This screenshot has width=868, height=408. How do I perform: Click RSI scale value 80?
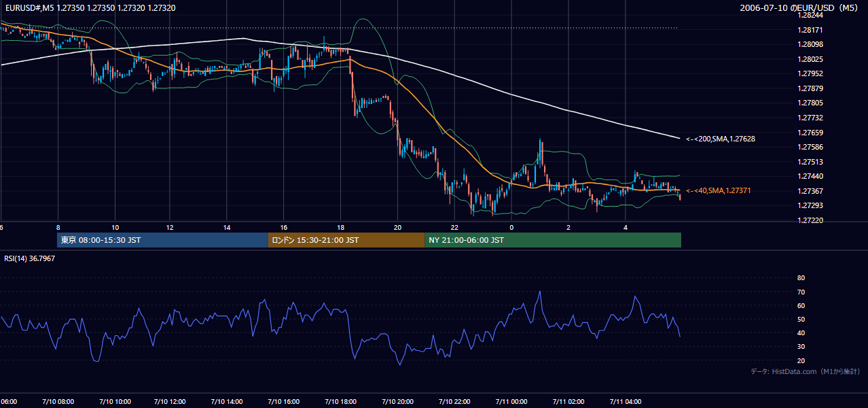[801, 278]
